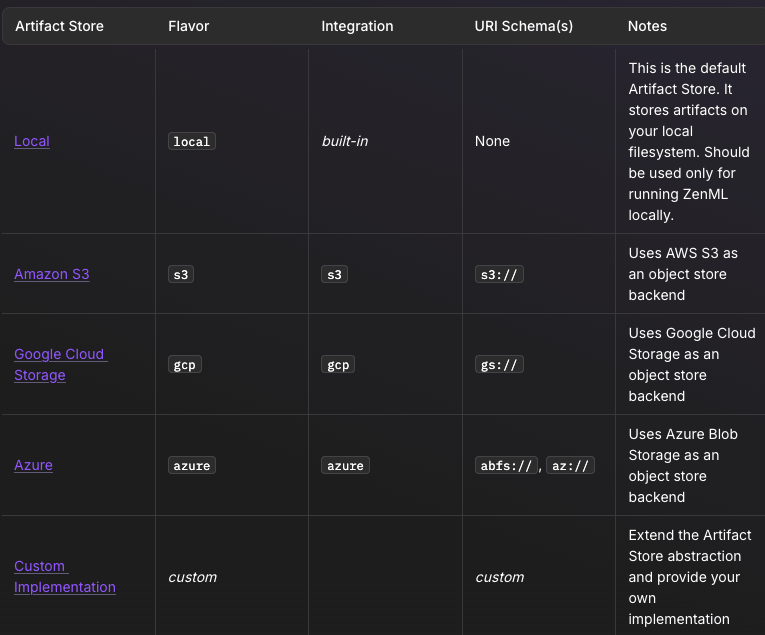Open the Local artifact store link
This screenshot has height=635, width=765.
[32, 141]
